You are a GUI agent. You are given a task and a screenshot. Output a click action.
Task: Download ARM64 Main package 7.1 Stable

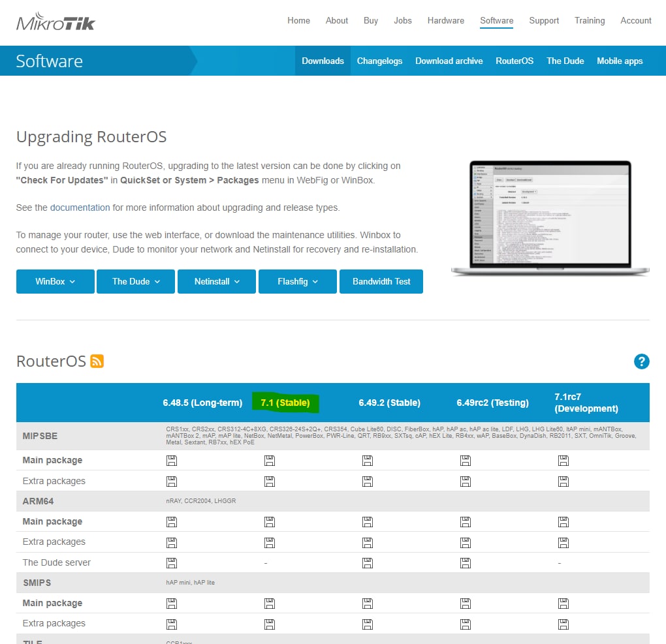coord(270,522)
